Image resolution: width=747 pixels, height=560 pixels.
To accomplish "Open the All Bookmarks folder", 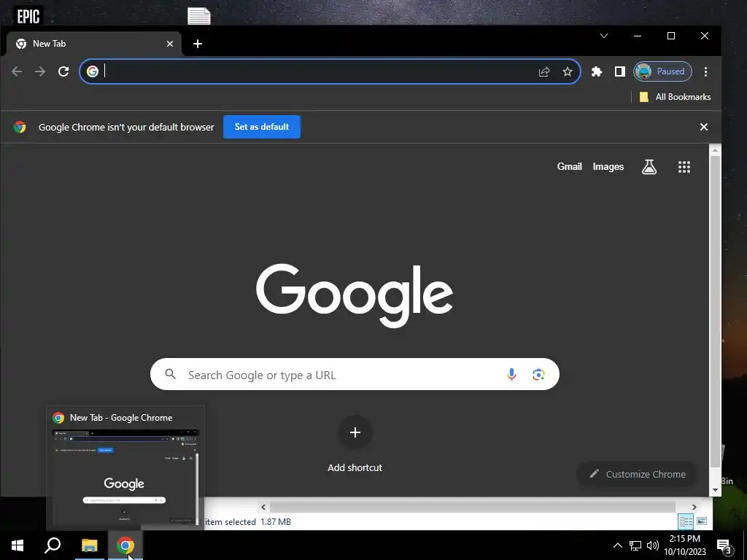I will [x=675, y=97].
